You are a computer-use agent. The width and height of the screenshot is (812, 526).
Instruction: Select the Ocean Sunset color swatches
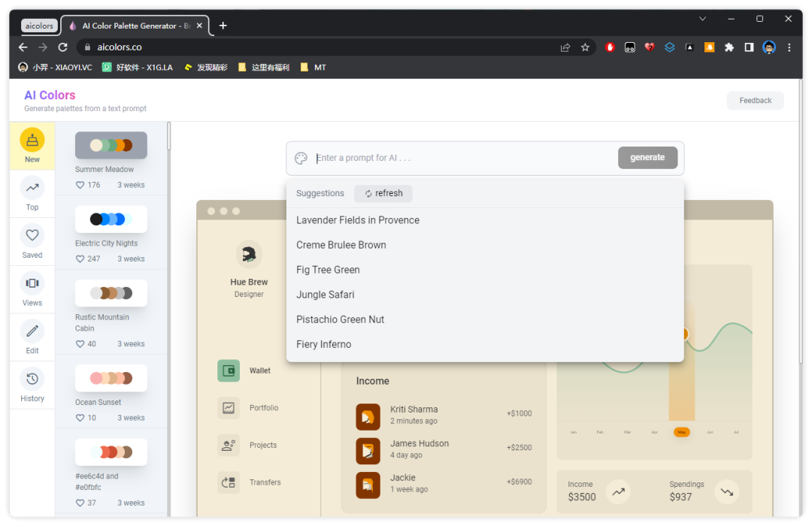[111, 378]
